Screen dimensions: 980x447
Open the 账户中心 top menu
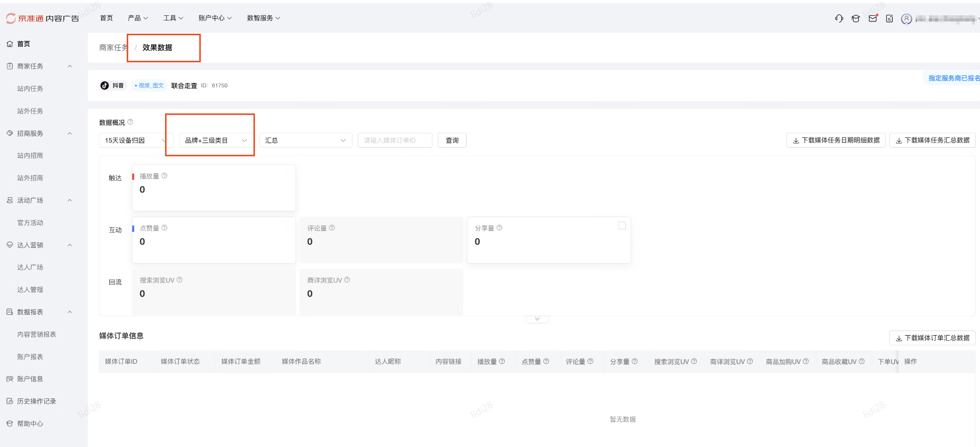click(x=215, y=18)
